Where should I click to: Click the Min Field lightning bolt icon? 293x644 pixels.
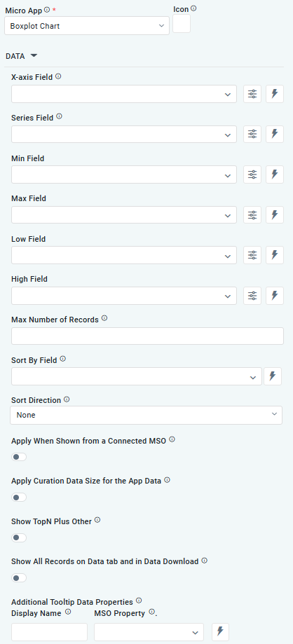point(275,174)
